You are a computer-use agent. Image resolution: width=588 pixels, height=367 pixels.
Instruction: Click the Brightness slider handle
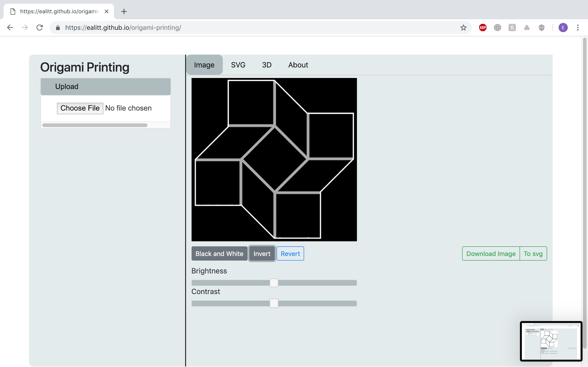(x=274, y=283)
